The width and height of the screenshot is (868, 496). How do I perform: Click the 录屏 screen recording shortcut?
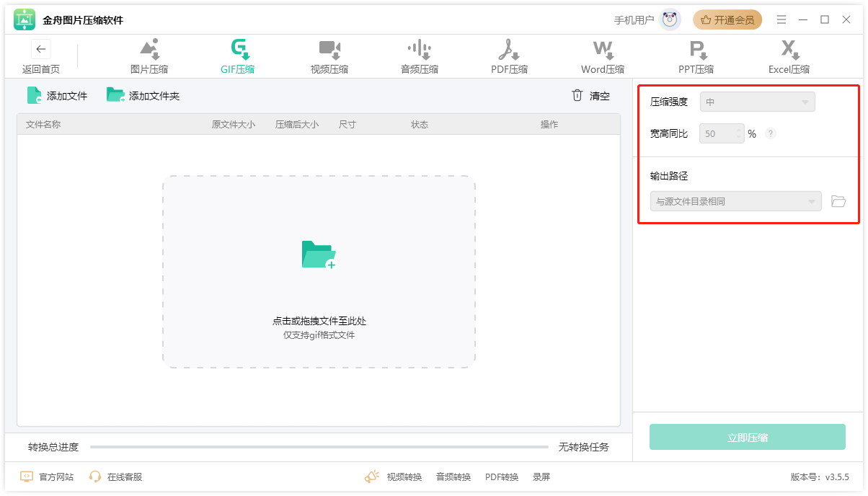(x=541, y=477)
